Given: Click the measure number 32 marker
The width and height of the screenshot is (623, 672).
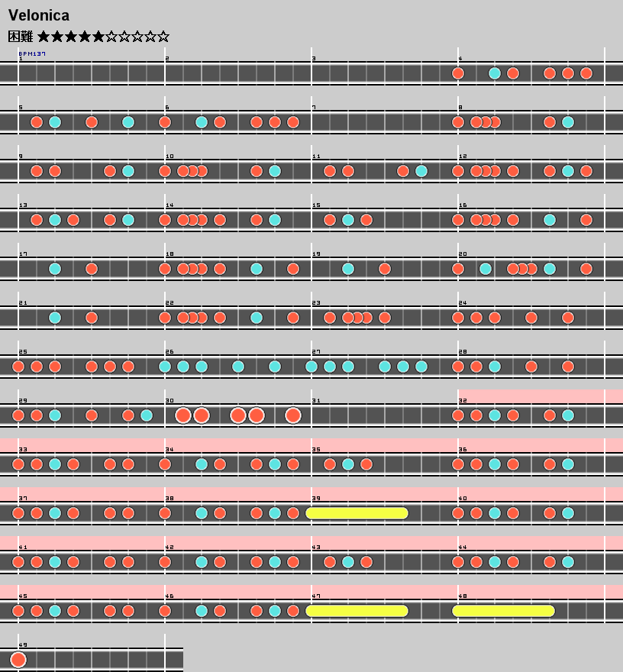Looking at the screenshot, I should click(x=463, y=401).
